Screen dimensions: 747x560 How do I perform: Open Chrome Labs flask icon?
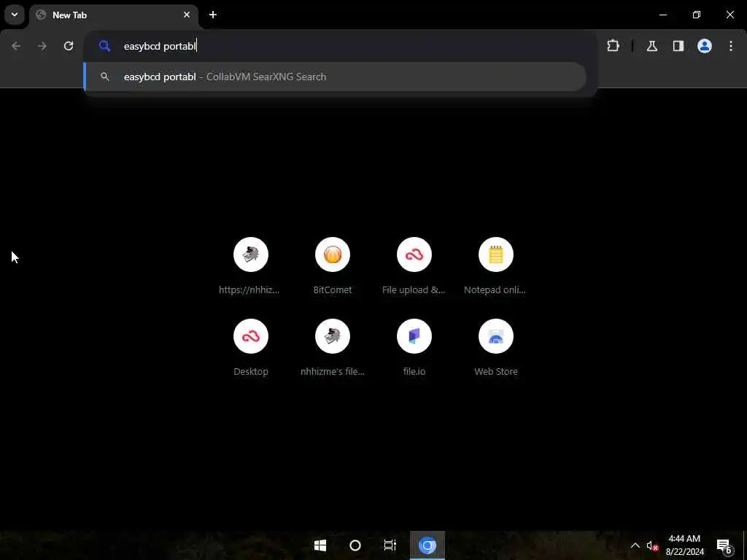652,46
